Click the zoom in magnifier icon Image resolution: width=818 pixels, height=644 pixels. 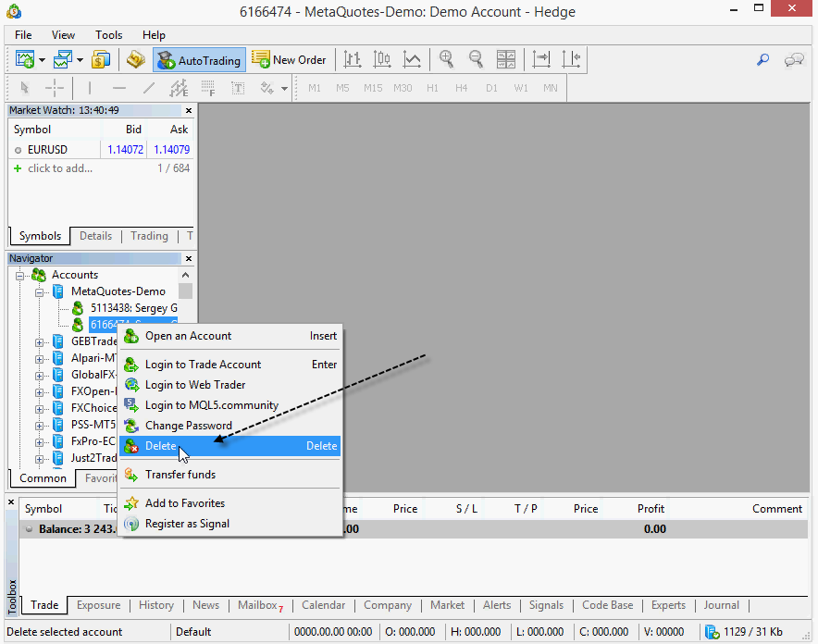(x=447, y=60)
